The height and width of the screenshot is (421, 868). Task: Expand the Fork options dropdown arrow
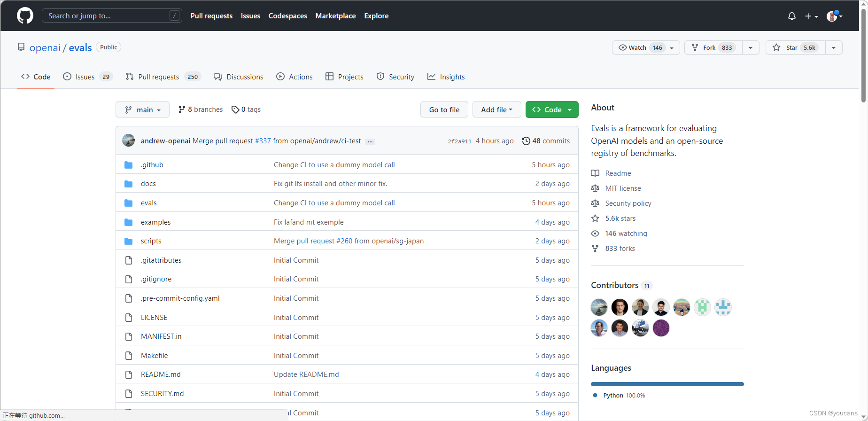point(751,47)
